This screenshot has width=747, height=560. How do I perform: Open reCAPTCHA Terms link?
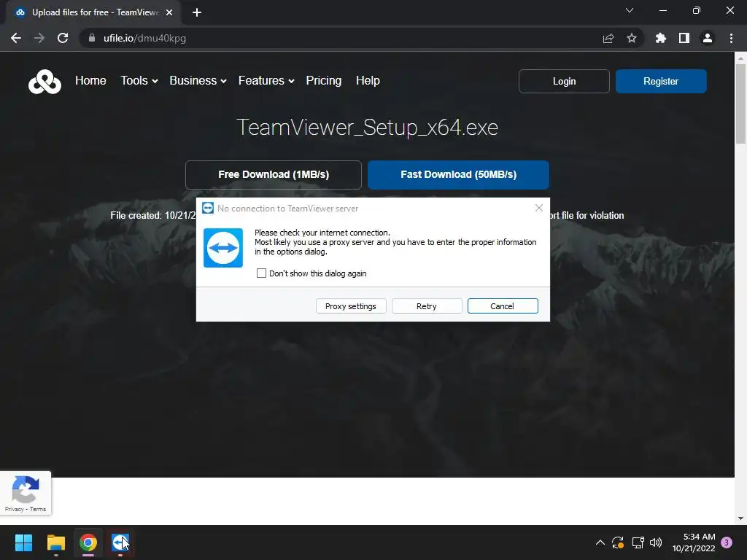[38, 509]
